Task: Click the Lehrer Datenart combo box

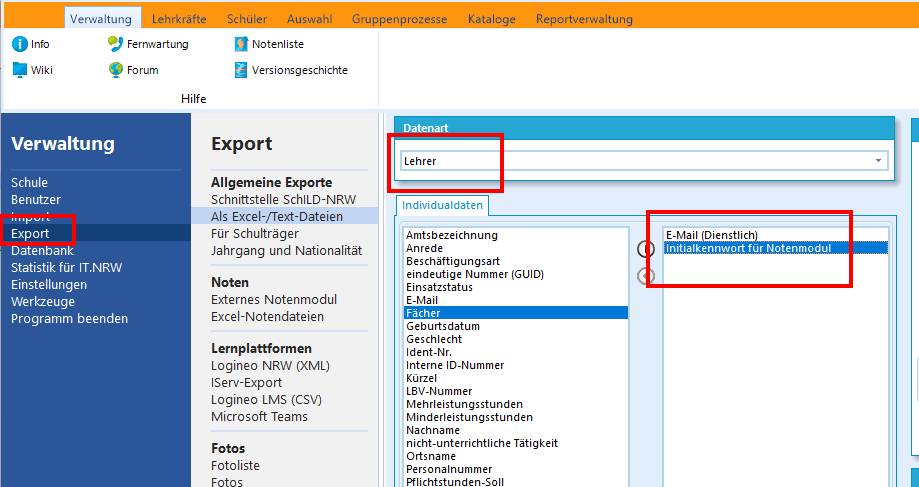Action: 644,161
